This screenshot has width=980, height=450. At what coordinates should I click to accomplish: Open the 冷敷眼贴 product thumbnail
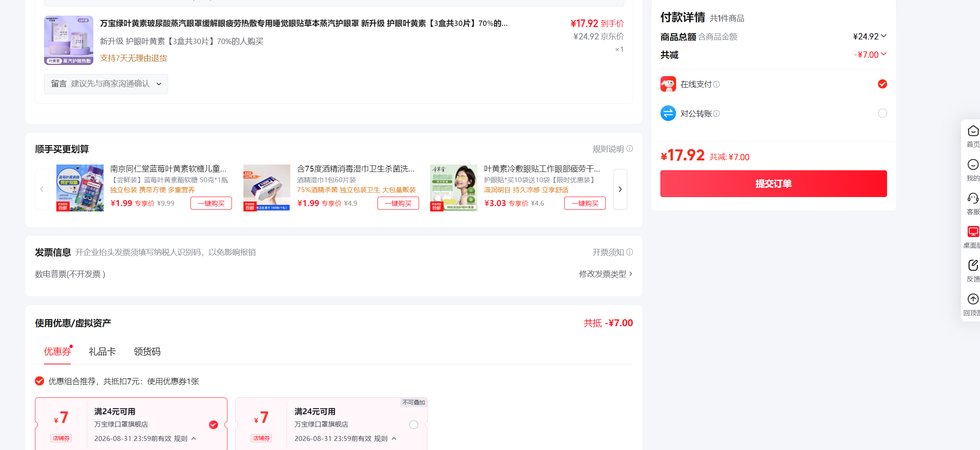(454, 188)
